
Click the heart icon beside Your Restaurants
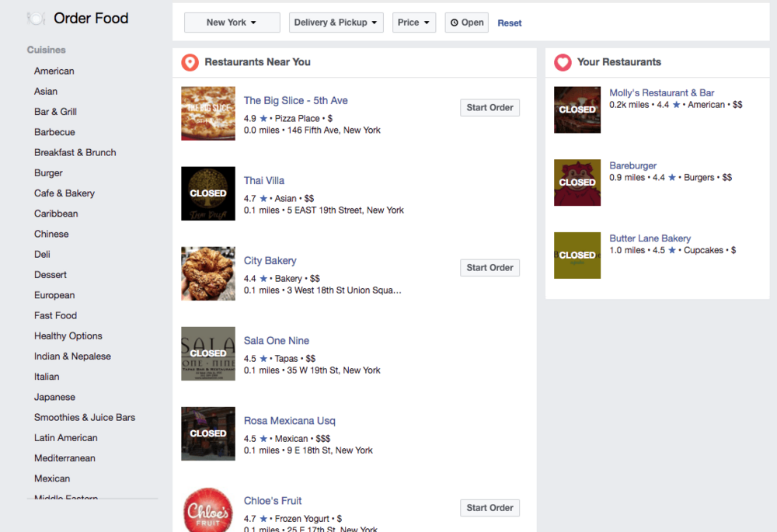click(x=563, y=62)
